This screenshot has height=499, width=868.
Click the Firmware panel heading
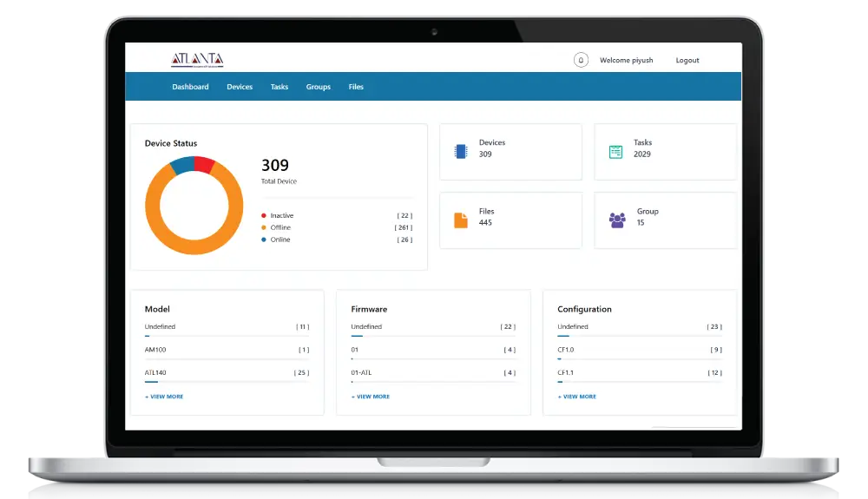369,309
